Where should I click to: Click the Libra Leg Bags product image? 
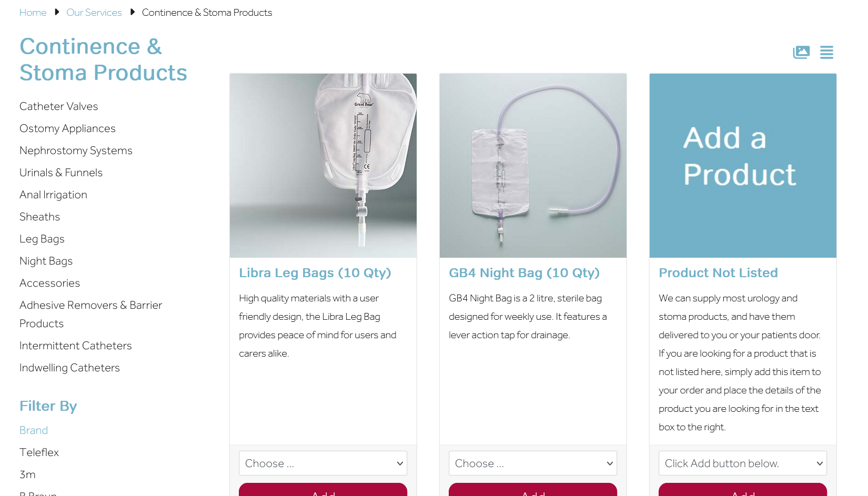323,165
